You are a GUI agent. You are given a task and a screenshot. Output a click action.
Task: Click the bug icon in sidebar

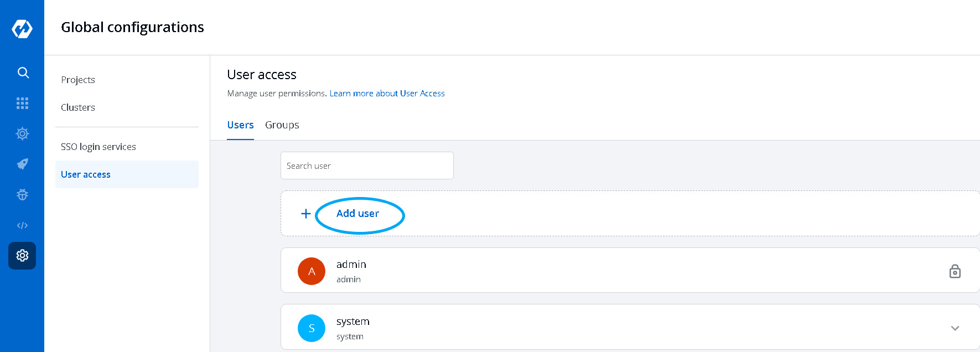(23, 194)
